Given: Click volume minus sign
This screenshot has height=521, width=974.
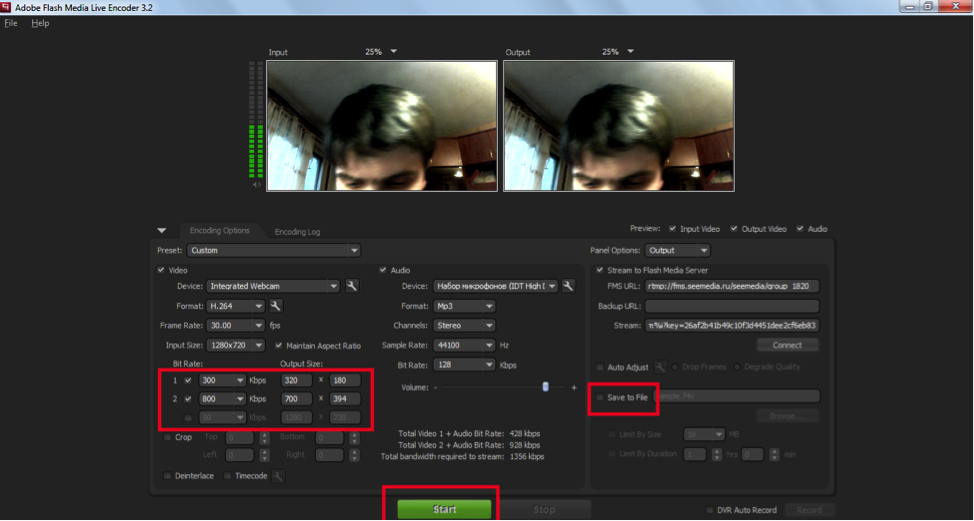Looking at the screenshot, I should (436, 387).
